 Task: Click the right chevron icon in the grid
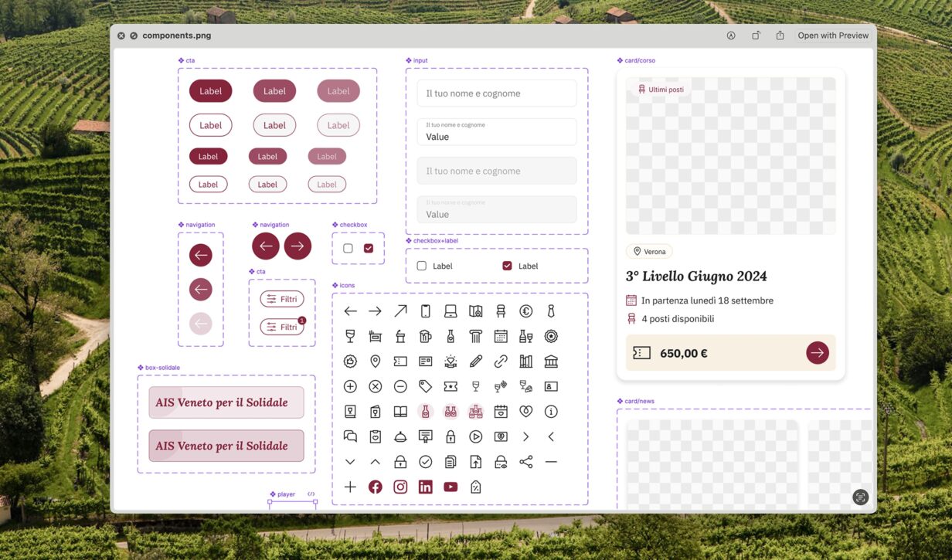525,436
